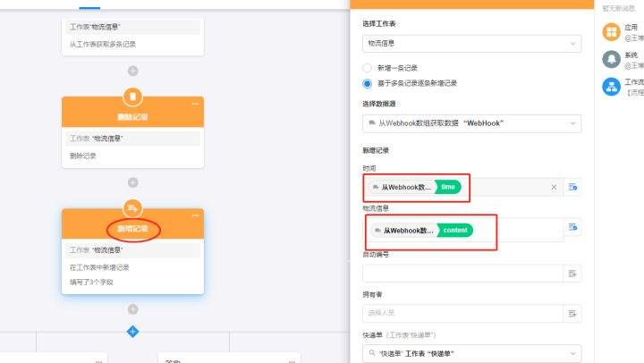Click 从工作表获取多条记录 node text
The width and height of the screenshot is (644, 363).
point(103,45)
